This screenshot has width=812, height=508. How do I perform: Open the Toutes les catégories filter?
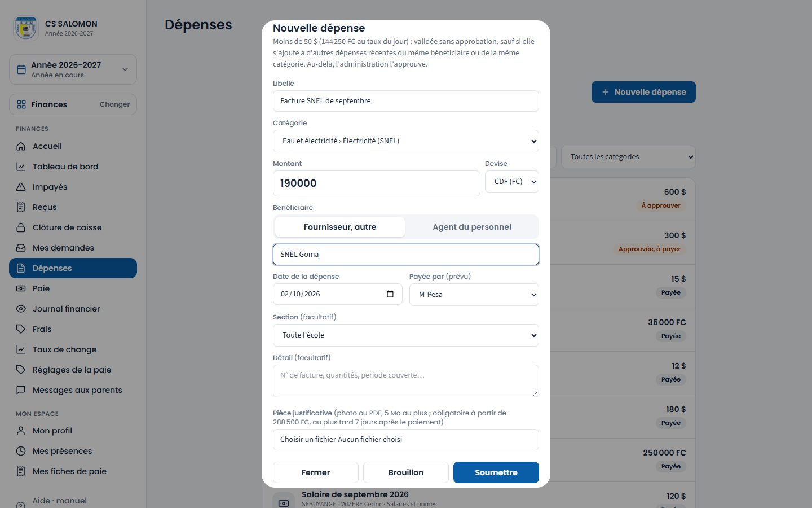pos(628,157)
